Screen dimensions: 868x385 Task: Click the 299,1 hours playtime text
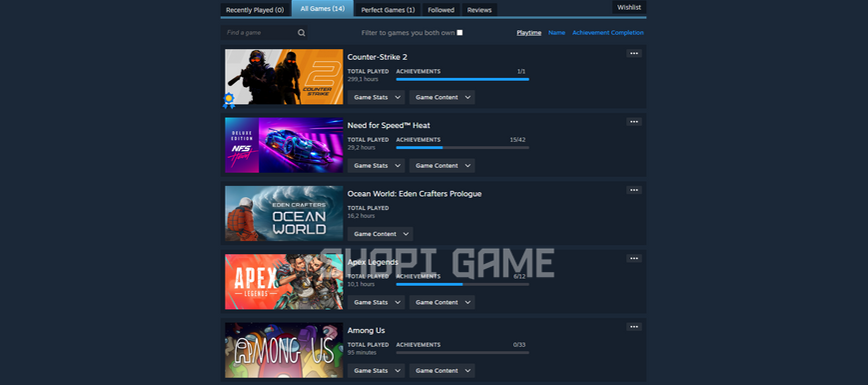(x=363, y=79)
